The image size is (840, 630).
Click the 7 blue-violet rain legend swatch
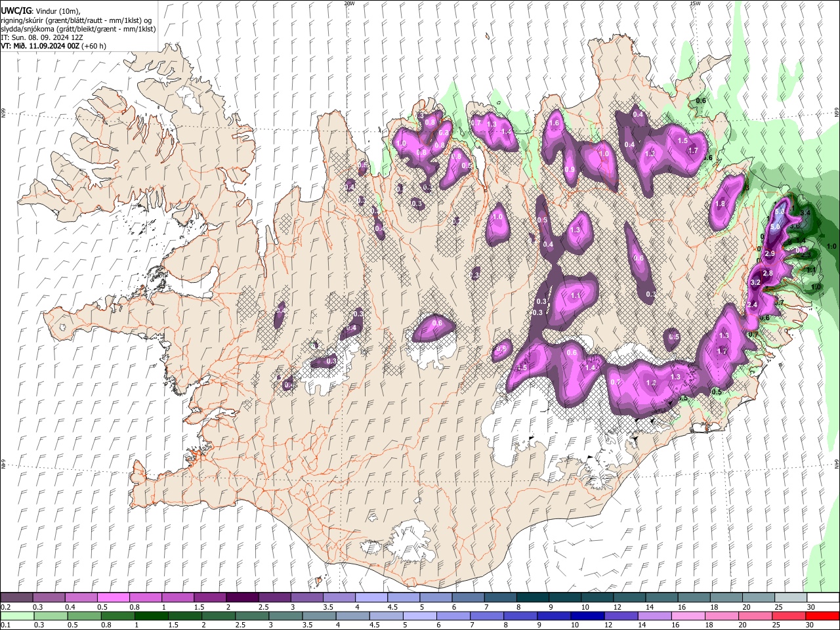[x=486, y=616]
